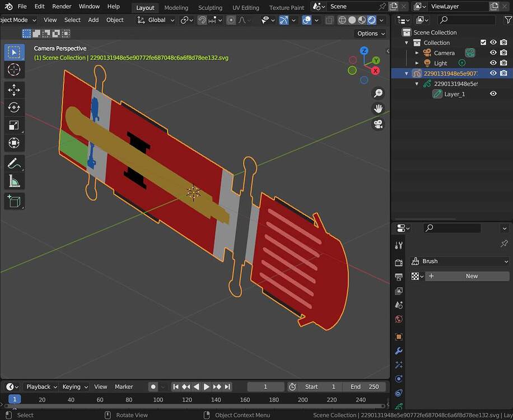Disable Camera in renders
The width and height of the screenshot is (513, 420).
(503, 53)
